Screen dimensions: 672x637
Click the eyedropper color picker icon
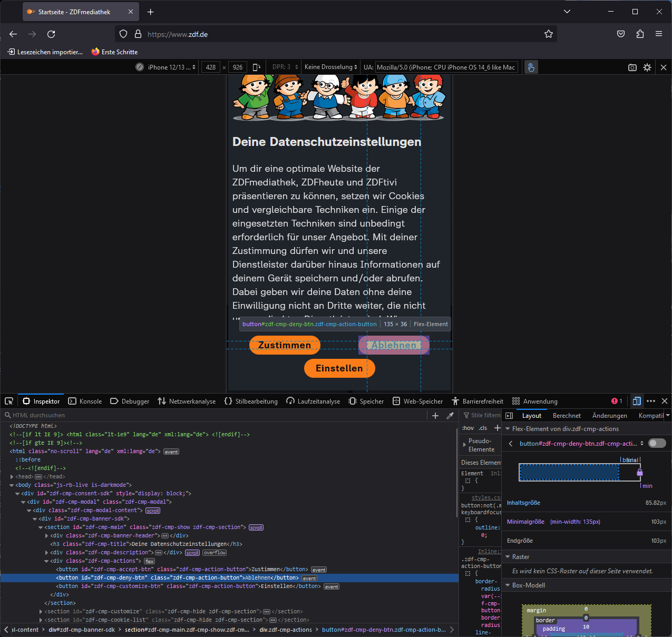coord(451,415)
